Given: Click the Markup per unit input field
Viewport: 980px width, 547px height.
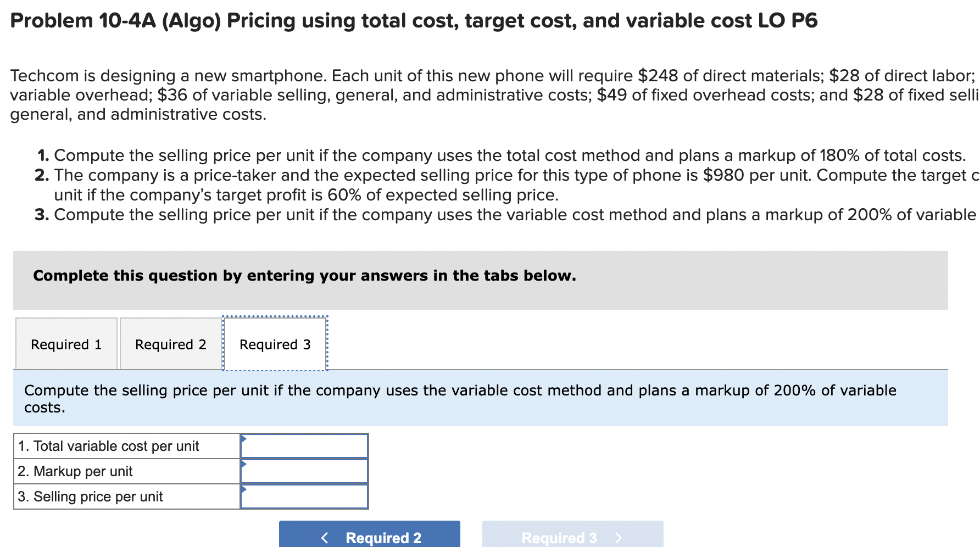Looking at the screenshot, I should click(x=305, y=471).
